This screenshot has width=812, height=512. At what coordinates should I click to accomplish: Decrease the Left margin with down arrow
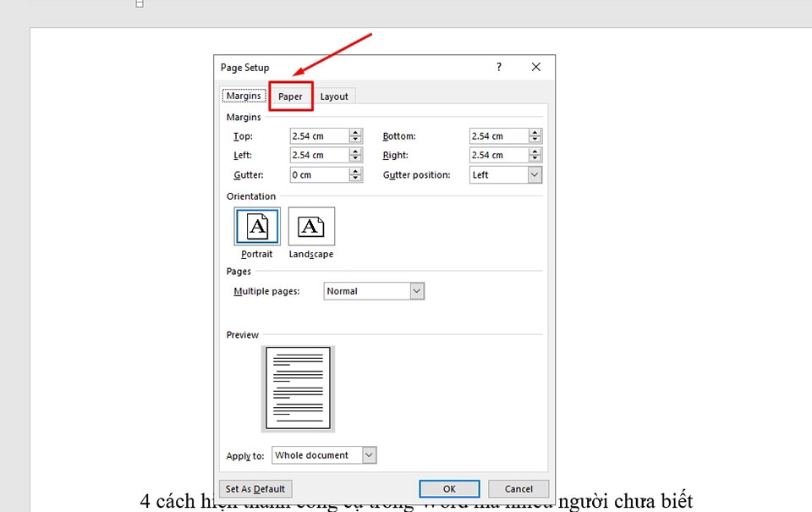[x=355, y=158]
